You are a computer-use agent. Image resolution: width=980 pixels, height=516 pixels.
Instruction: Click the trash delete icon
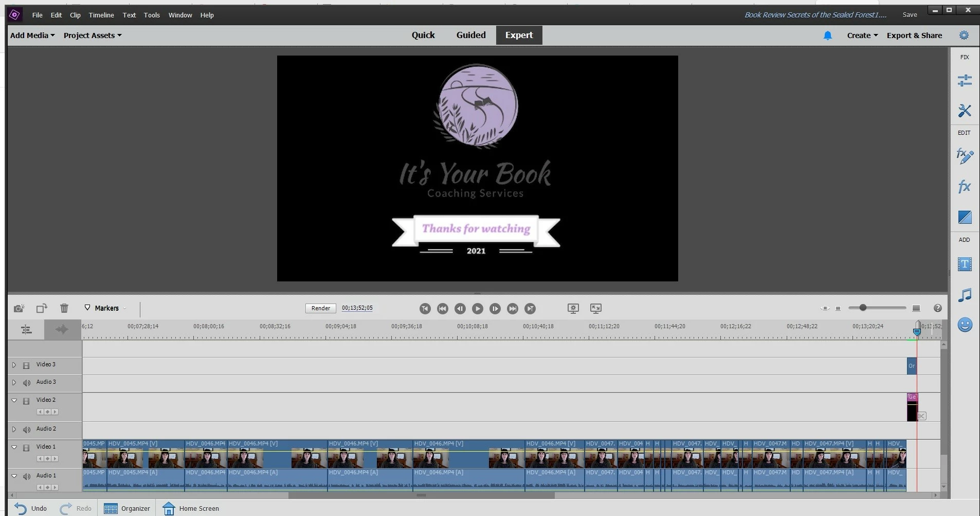[x=64, y=308]
